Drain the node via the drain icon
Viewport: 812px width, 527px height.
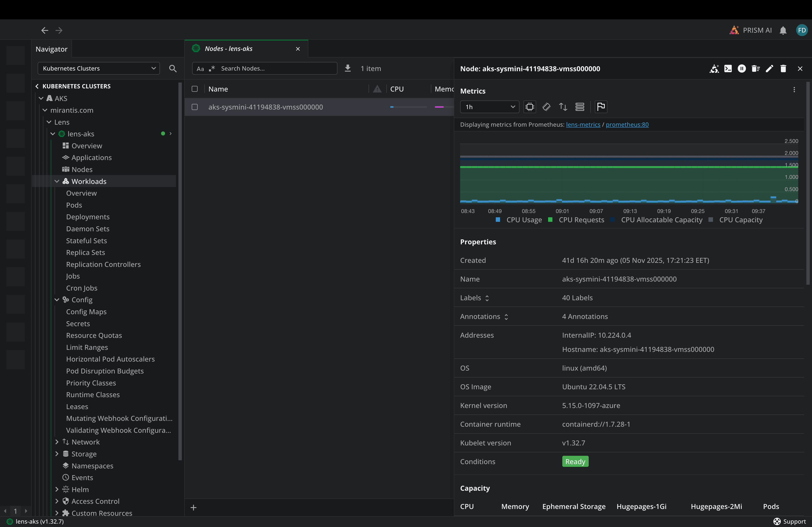tap(756, 69)
